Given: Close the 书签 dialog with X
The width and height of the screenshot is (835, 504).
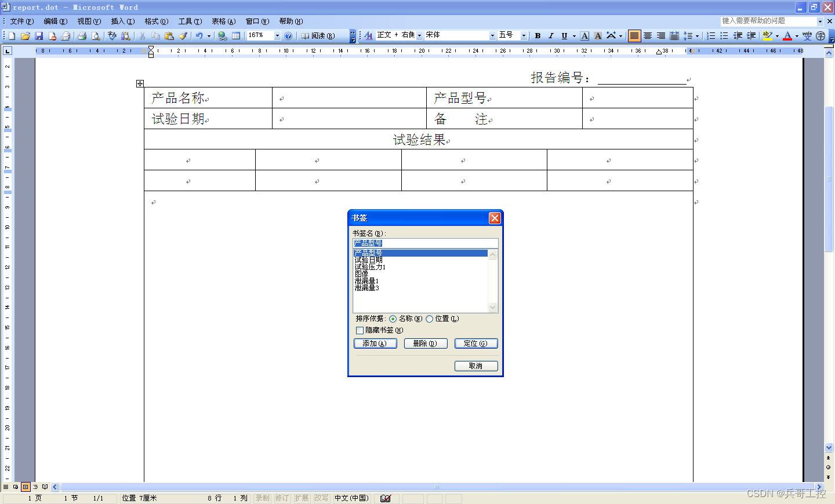Looking at the screenshot, I should pyautogui.click(x=495, y=218).
